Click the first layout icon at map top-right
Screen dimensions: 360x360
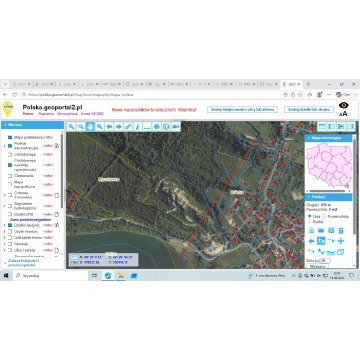pos(322,126)
